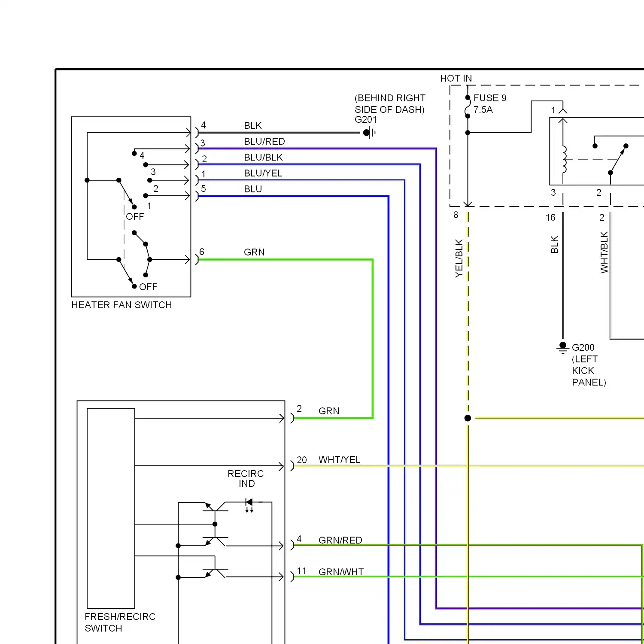Viewport: 644px width, 644px height.
Task: Click the GRN label at recirc pin 2
Action: coord(329,411)
